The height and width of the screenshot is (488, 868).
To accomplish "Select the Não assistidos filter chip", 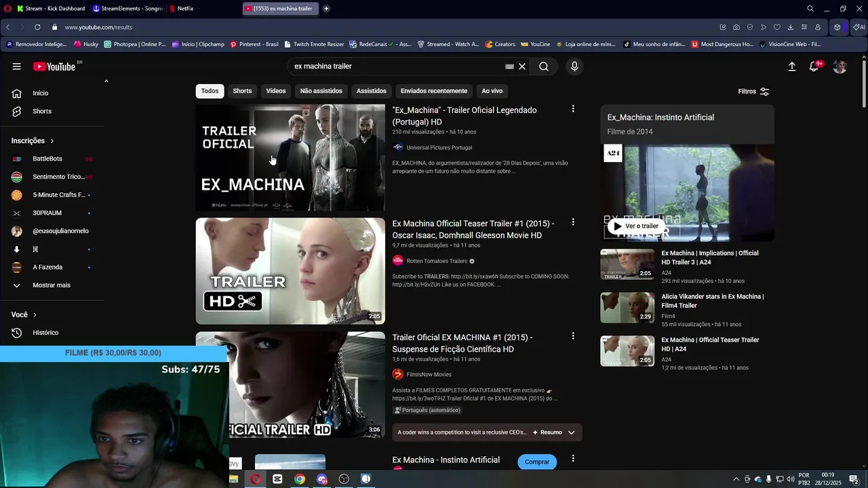I will click(321, 91).
